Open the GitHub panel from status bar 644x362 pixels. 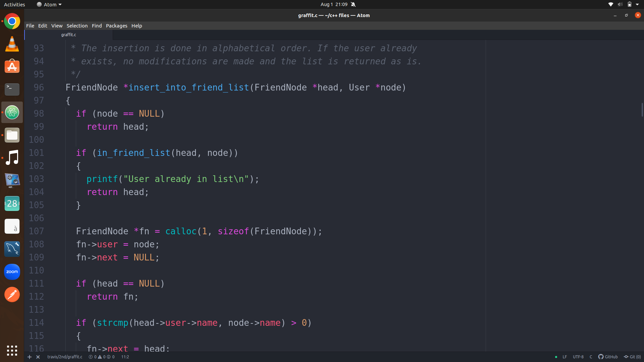click(608, 357)
